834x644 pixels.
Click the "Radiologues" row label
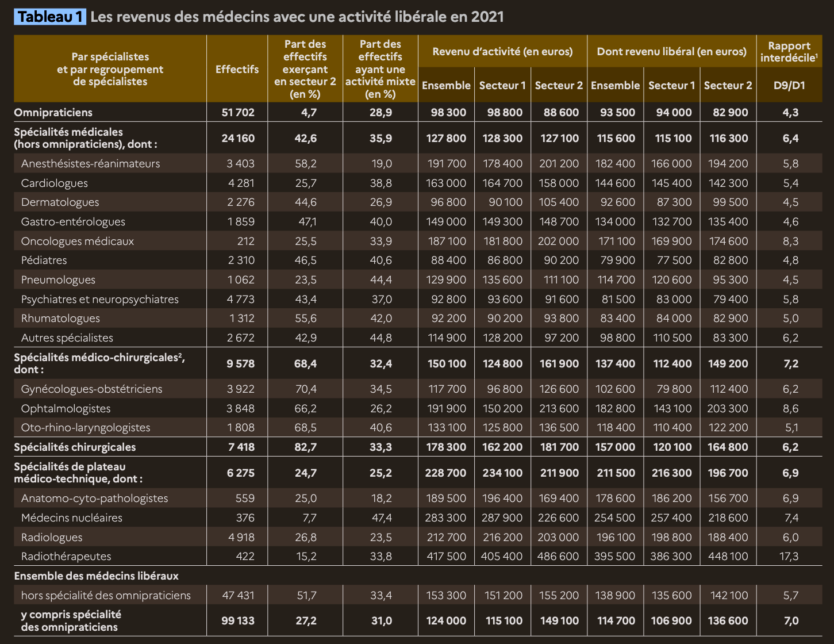pos(52,537)
